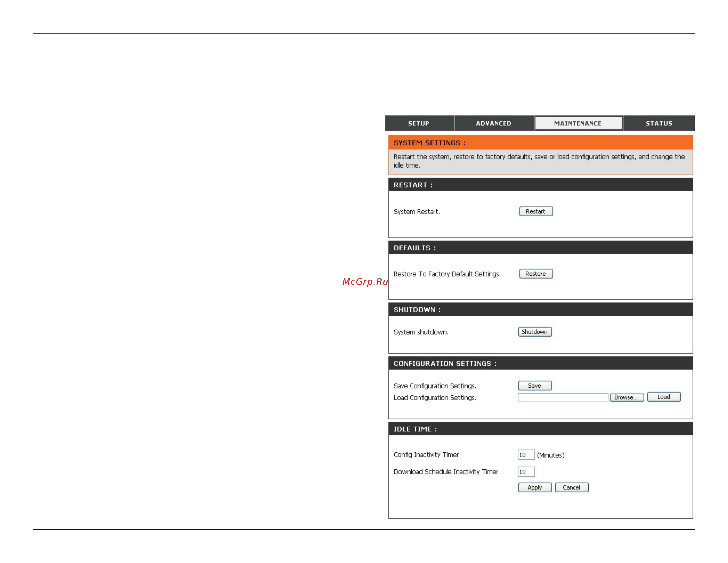
Task: Cancel the idle time changes
Action: tap(571, 487)
